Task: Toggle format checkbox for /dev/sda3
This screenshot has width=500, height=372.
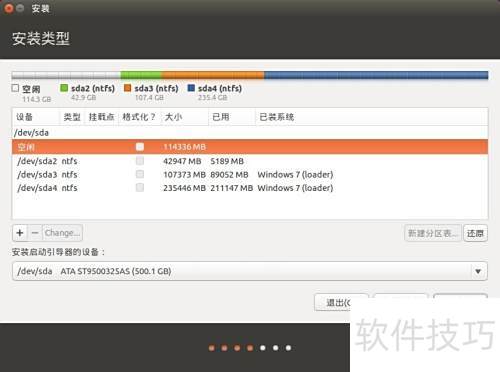Action: tap(140, 174)
